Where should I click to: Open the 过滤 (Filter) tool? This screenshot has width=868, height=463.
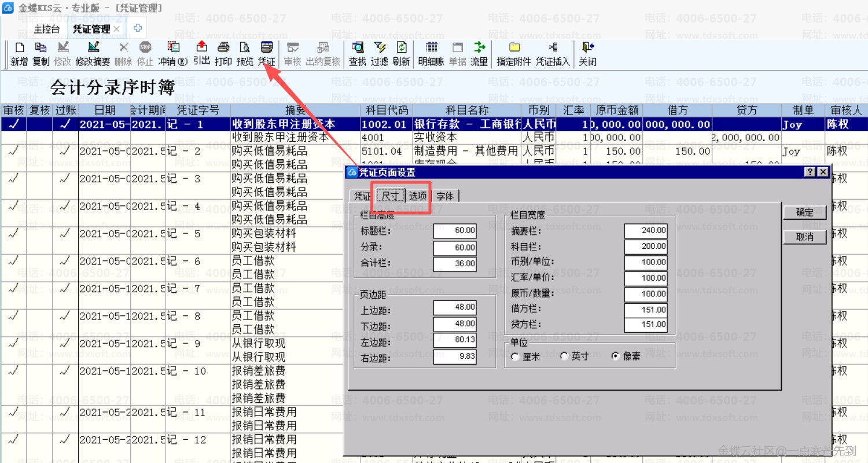pos(380,49)
